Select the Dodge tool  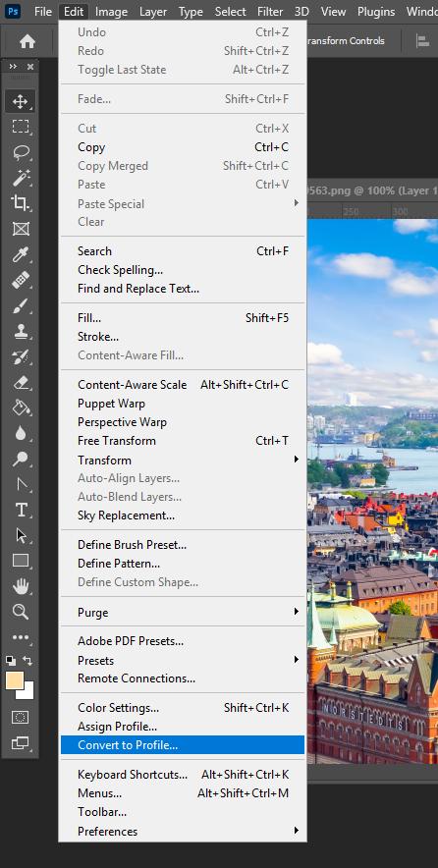tap(21, 459)
